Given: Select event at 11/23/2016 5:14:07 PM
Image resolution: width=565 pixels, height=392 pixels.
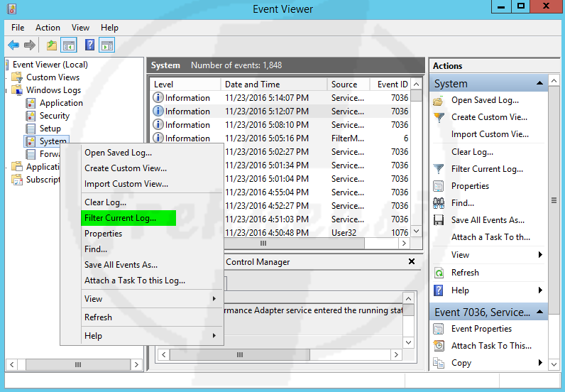Looking at the screenshot, I should click(280, 98).
